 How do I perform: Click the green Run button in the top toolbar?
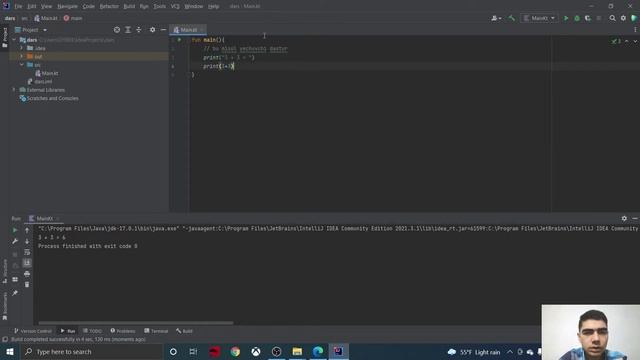(x=566, y=18)
